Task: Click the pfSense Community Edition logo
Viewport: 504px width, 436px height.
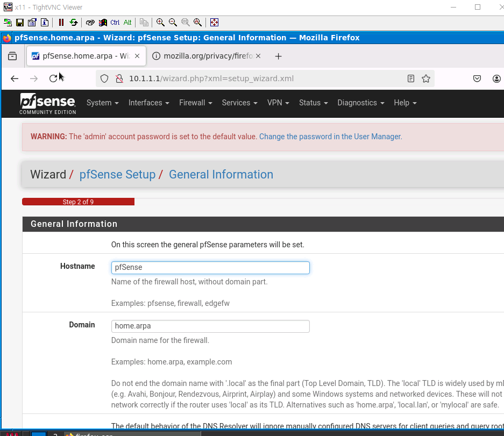Action: click(47, 103)
